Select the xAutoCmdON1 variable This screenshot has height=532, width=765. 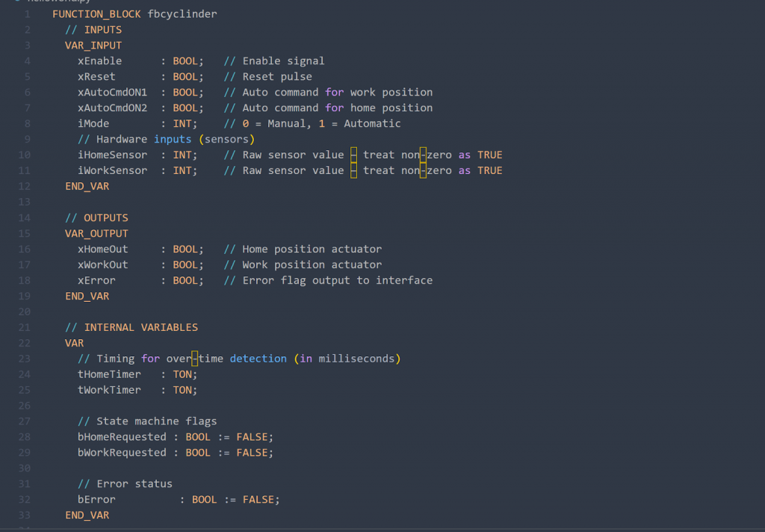click(112, 93)
